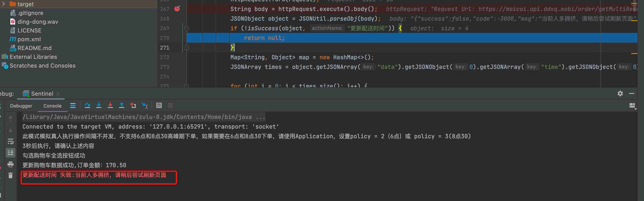Click the Drop Frame icon
Screen dimensions: 644x201
pos(133,105)
